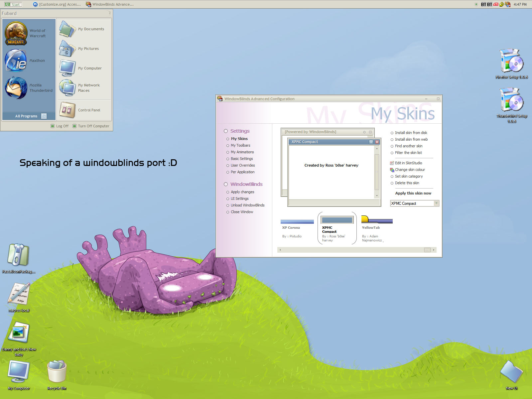Select the PastelIconPackage zip desktop icon
532x399 pixels.
[19, 259]
